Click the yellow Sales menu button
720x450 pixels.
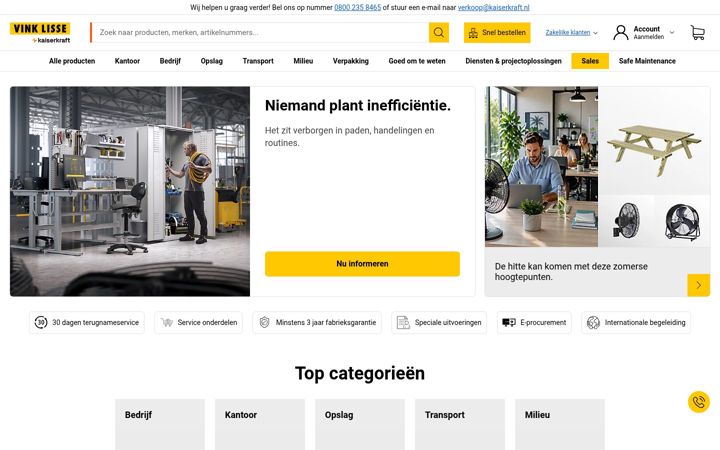coord(590,61)
